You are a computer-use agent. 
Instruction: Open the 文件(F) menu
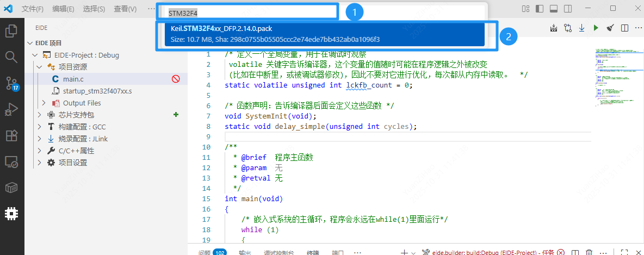pyautogui.click(x=33, y=9)
